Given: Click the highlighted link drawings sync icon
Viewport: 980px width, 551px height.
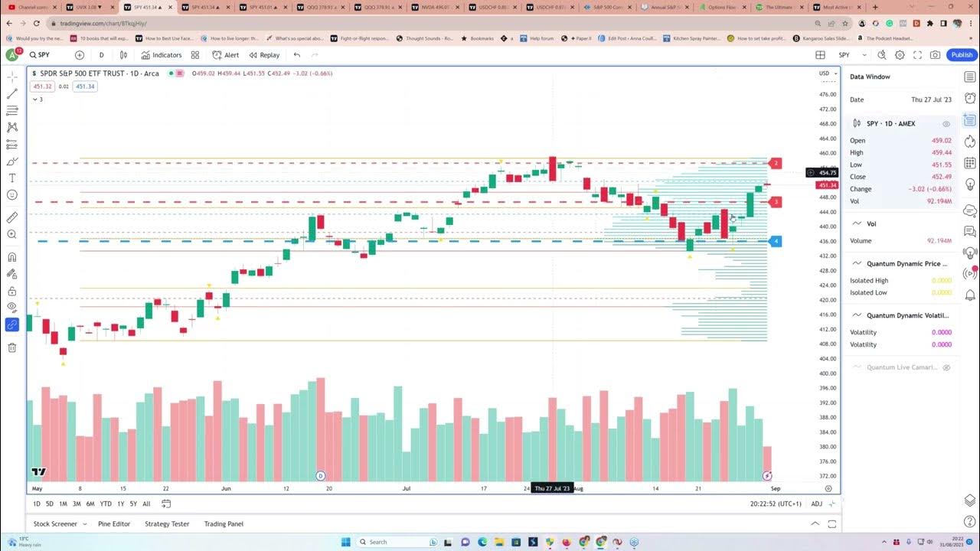Looking at the screenshot, I should coord(12,324).
